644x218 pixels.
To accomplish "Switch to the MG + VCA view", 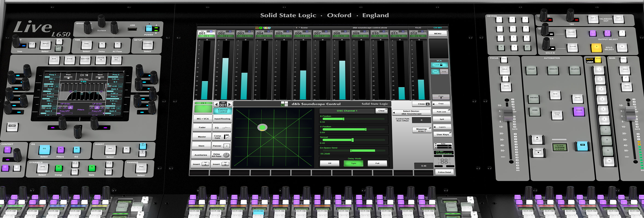I will [x=202, y=119].
